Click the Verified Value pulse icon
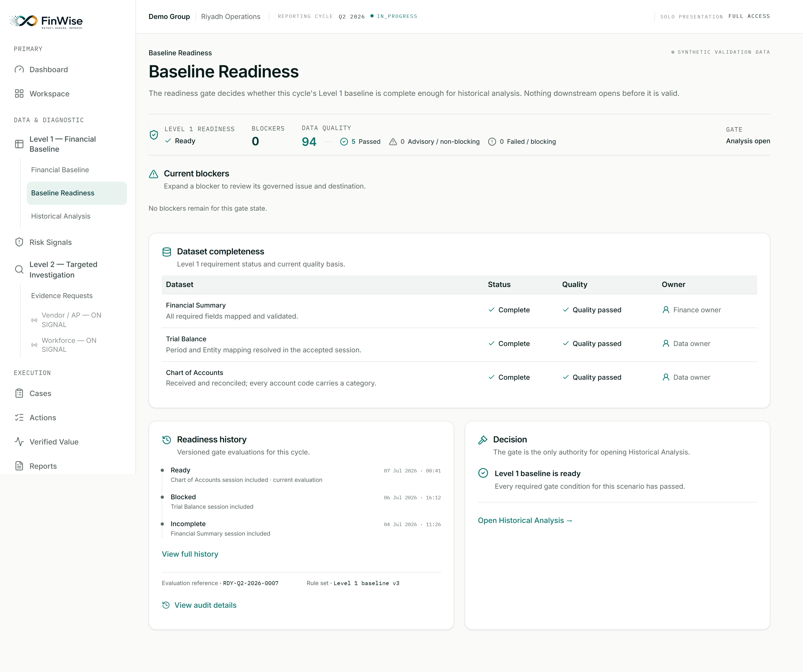Screen dimensions: 803x672 coord(19,442)
